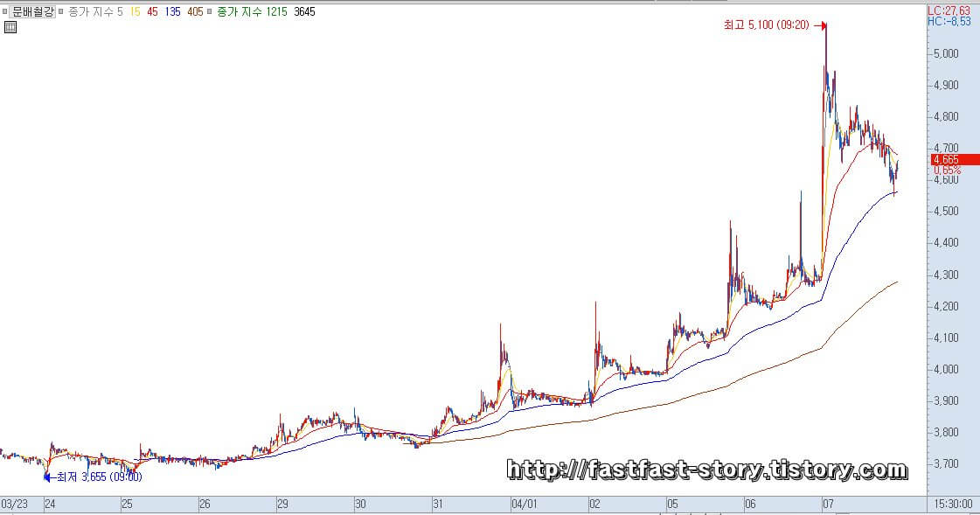Click the 4,400 price axis label

click(x=946, y=242)
